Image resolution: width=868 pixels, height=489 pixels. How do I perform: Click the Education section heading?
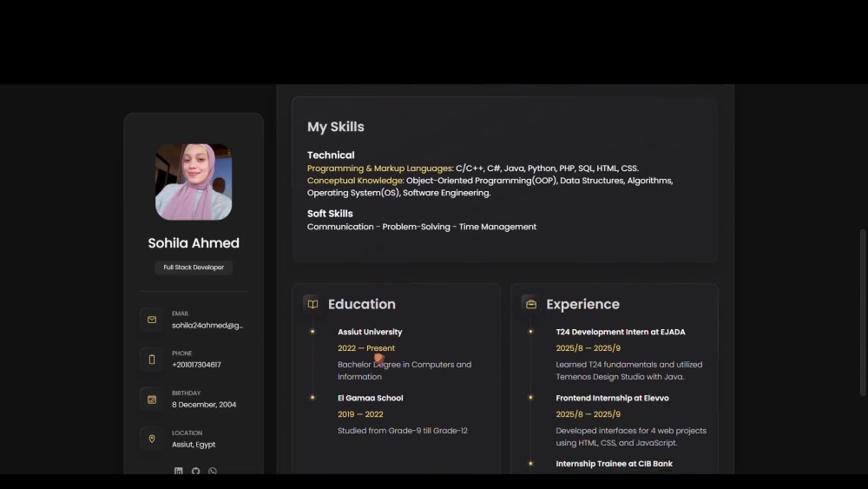(x=361, y=304)
